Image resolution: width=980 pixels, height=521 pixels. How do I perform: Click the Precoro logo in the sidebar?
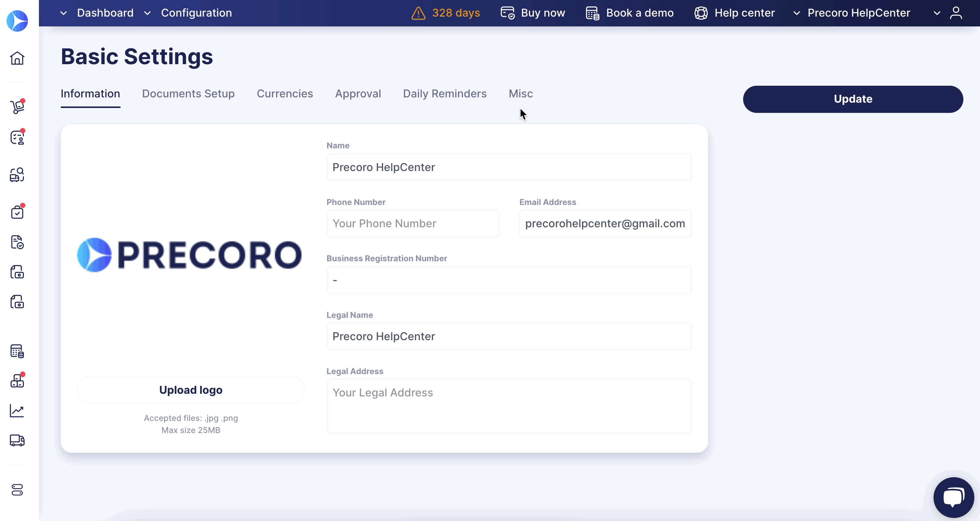pos(17,21)
